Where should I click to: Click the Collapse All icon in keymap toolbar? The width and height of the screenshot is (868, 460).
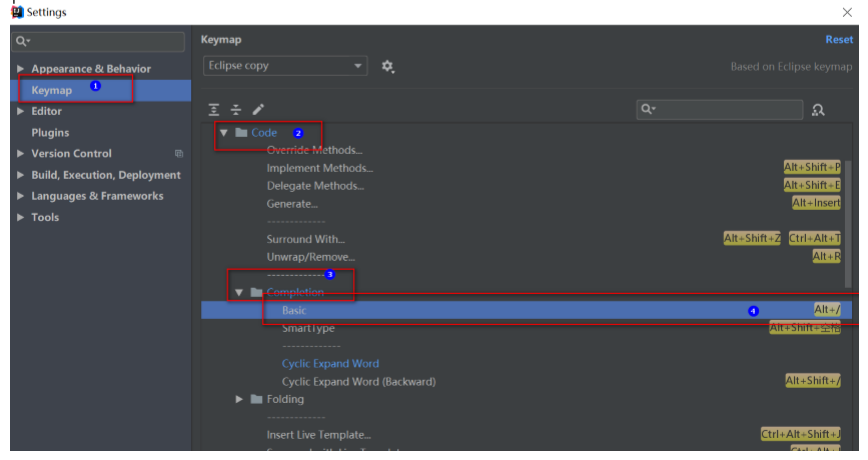[236, 110]
